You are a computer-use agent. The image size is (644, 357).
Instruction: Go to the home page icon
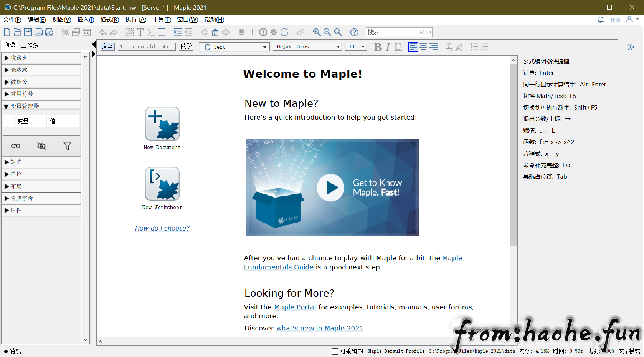click(215, 32)
